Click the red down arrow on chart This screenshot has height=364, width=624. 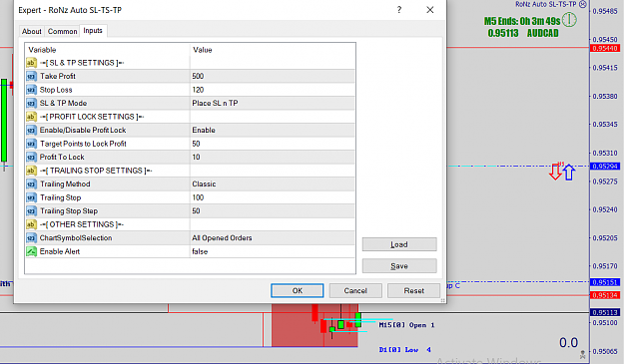(555, 172)
